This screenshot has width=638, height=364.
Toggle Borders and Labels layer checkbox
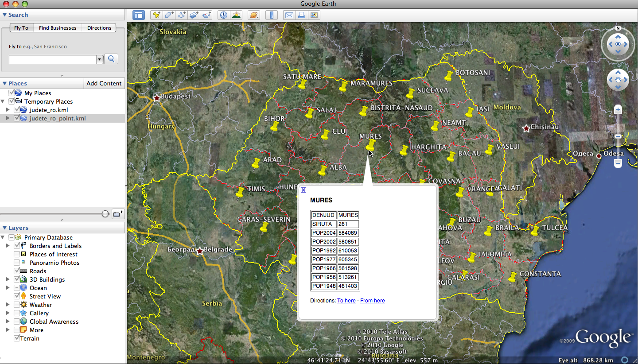(17, 246)
